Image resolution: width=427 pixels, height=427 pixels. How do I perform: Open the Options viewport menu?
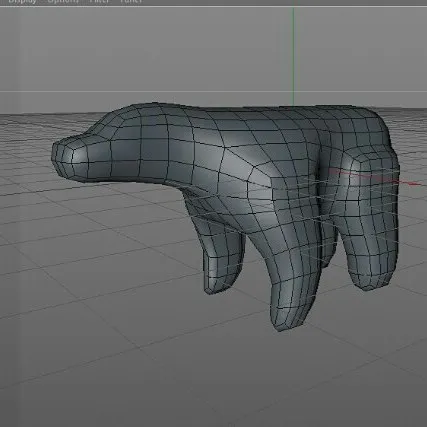pos(63,1)
